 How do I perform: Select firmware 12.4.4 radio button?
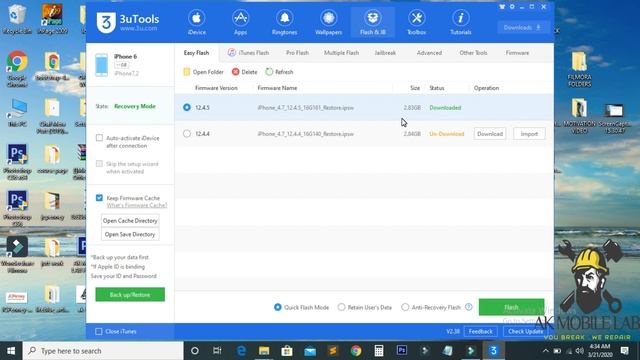click(x=187, y=133)
